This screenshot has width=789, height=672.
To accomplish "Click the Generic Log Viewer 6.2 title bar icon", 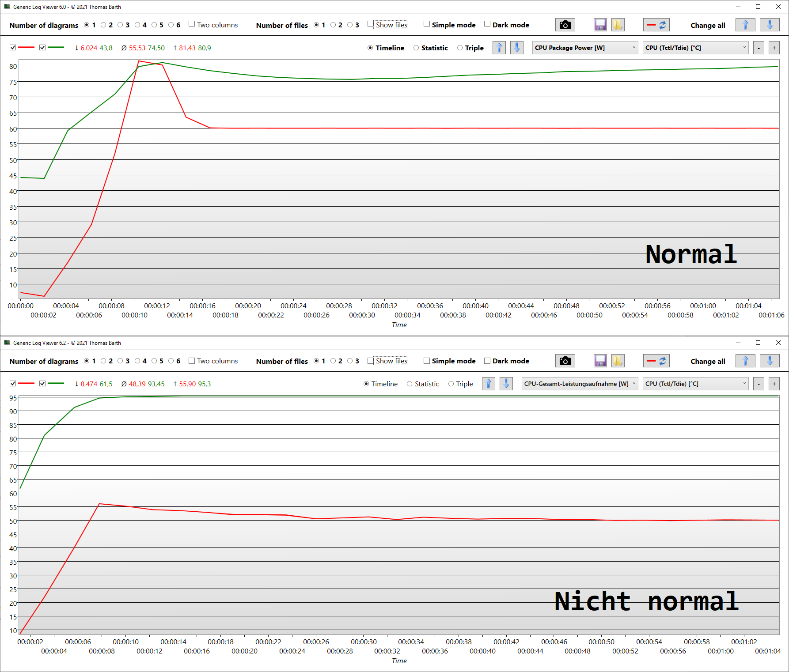I will click(x=7, y=343).
